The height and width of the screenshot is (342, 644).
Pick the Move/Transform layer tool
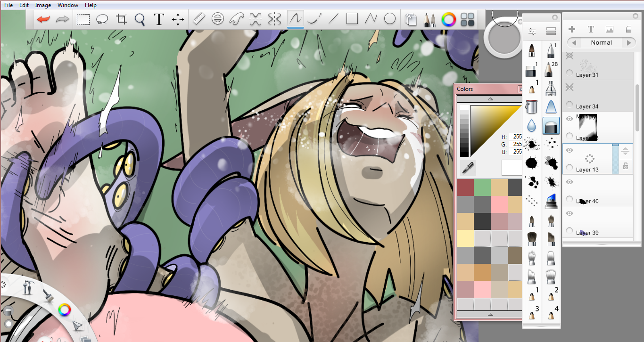[178, 19]
